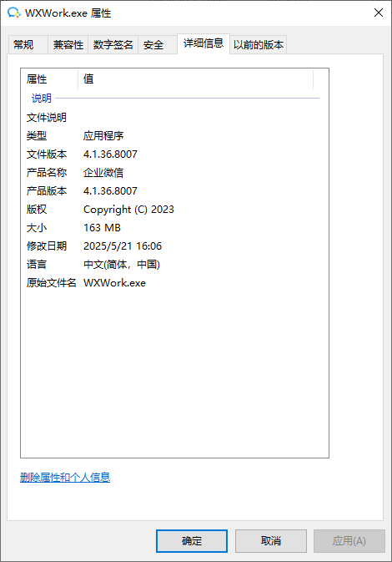Click WXWork.exe in the 原始文件名 row
This screenshot has width=392, height=562.
point(114,283)
